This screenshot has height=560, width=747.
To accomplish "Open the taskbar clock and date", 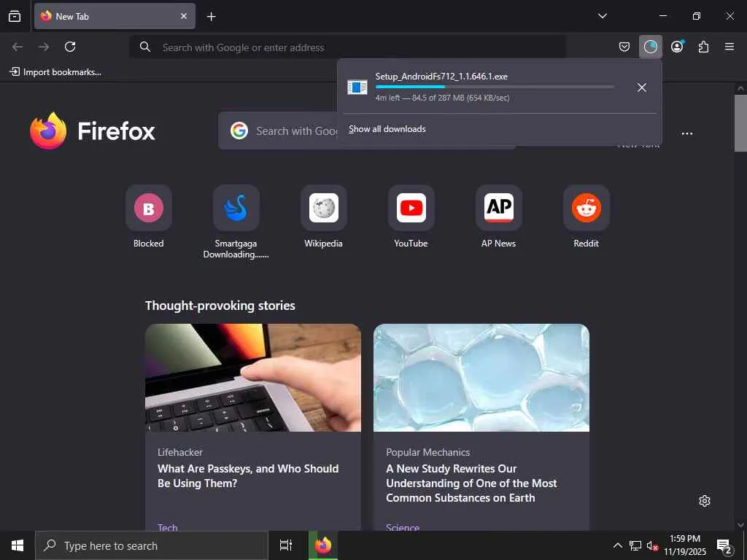I will click(x=685, y=545).
